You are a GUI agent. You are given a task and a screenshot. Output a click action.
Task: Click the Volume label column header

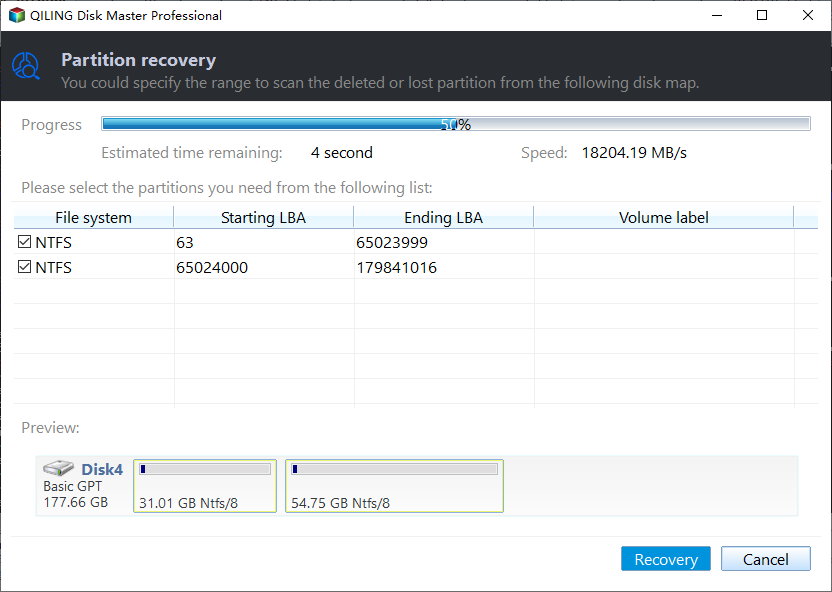663,217
